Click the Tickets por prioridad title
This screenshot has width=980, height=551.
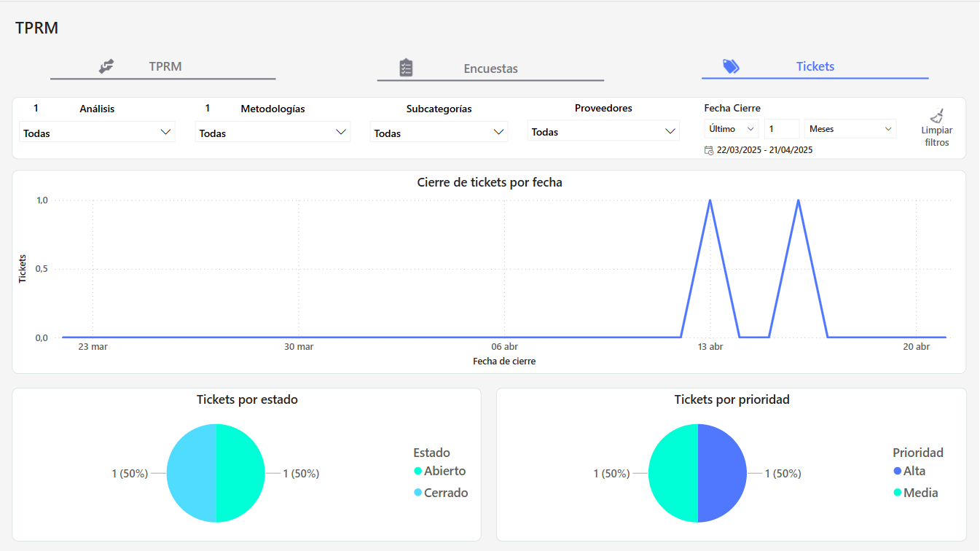732,399
